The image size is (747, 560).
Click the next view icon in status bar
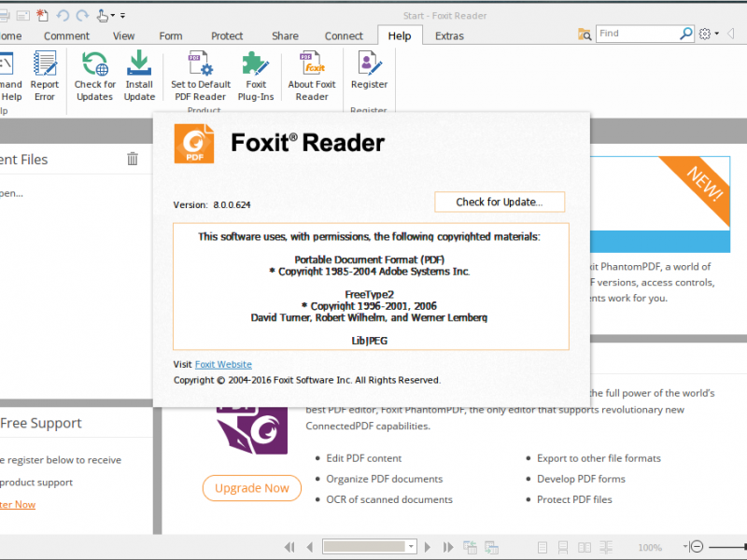click(491, 547)
